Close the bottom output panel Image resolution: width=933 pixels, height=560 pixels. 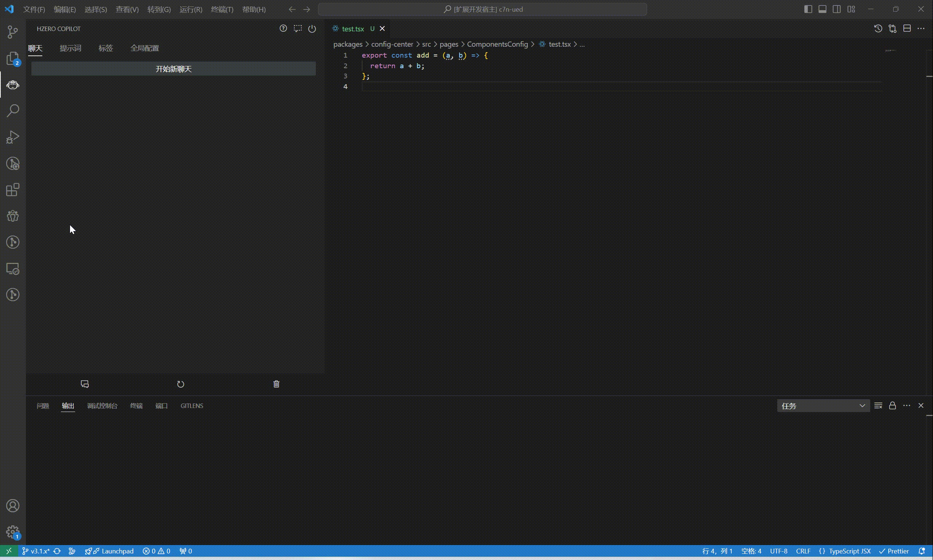pyautogui.click(x=921, y=406)
